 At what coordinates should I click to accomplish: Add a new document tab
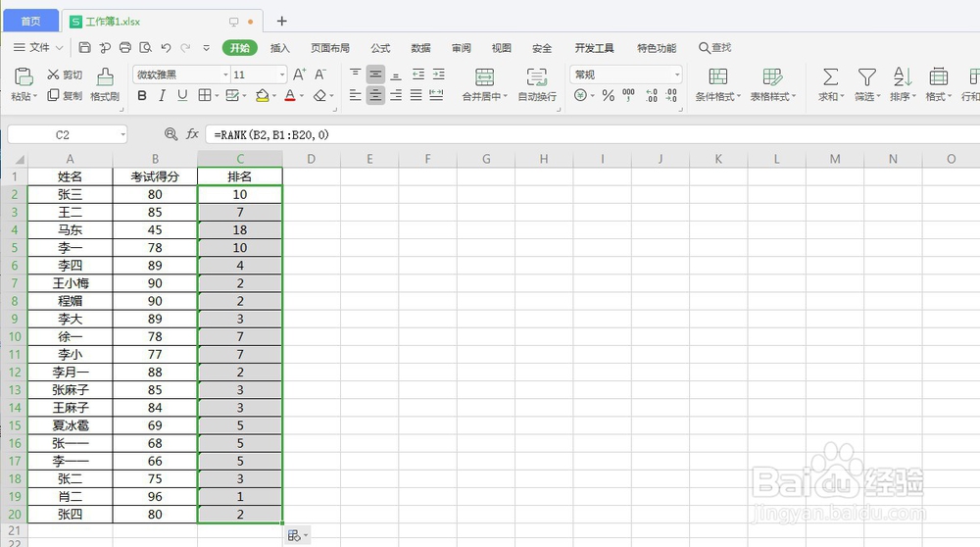(x=282, y=22)
